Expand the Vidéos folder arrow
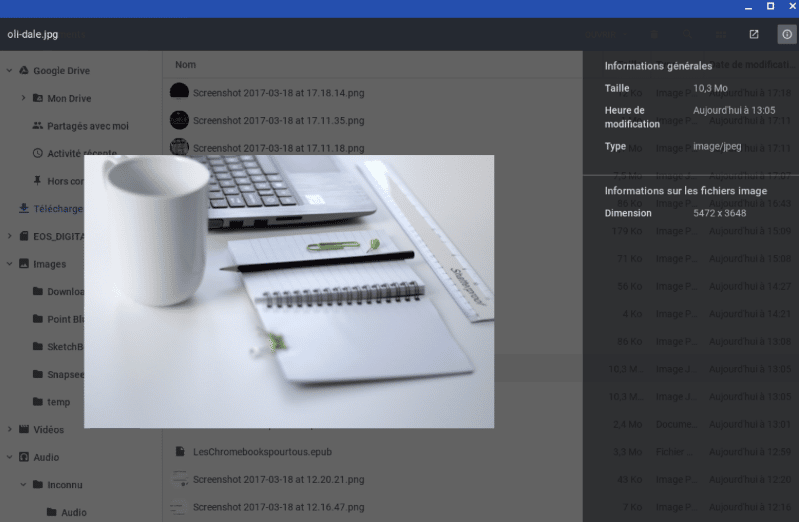 pos(9,429)
